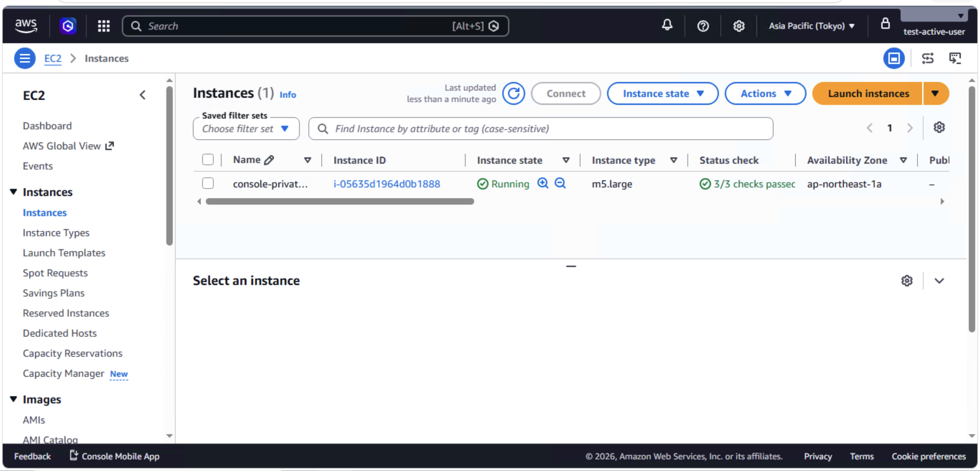
Task: Go to previous page of instances
Action: (x=869, y=128)
